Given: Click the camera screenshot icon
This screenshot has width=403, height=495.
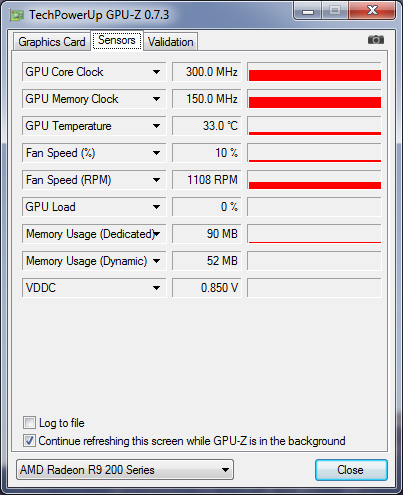Looking at the screenshot, I should [376, 40].
